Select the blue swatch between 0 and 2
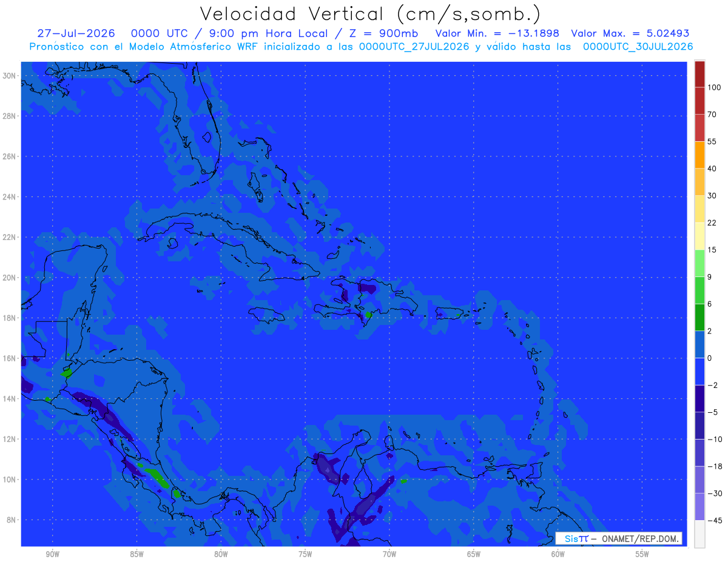Viewport: 728px width, 562px height. (x=699, y=344)
